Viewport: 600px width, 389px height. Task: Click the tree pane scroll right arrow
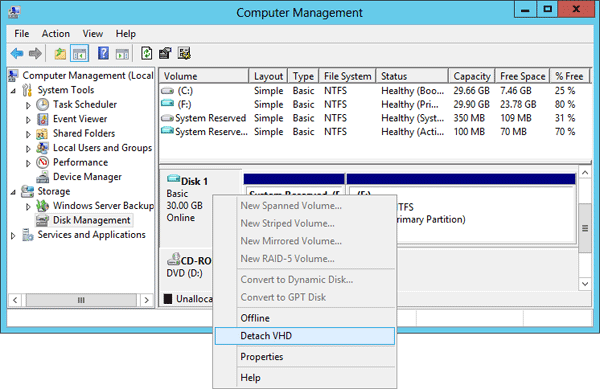(146, 300)
